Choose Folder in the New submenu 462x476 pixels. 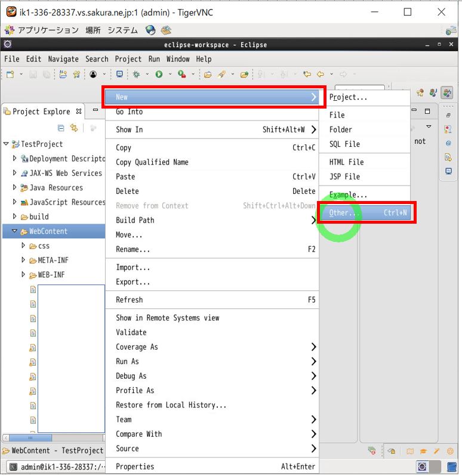[365, 129]
